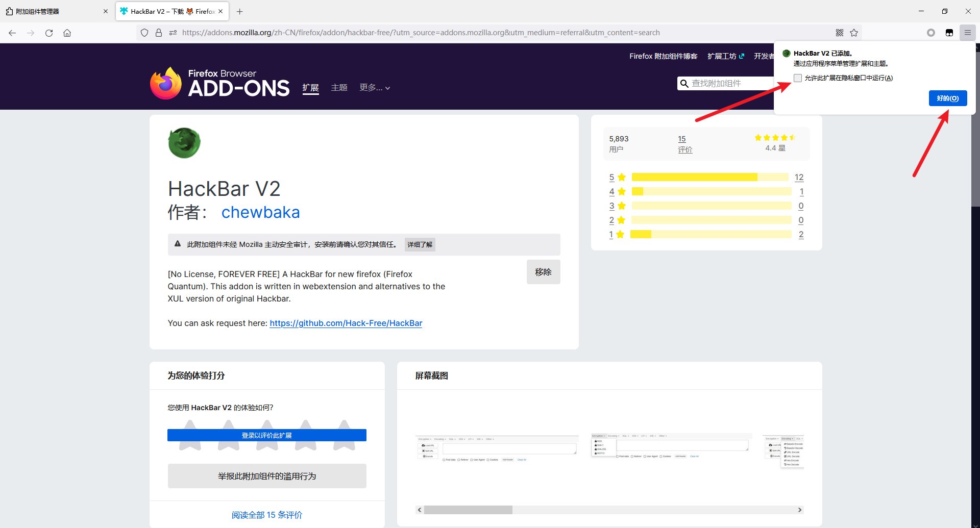View site security lock details
The image size is (980, 528).
click(159, 33)
